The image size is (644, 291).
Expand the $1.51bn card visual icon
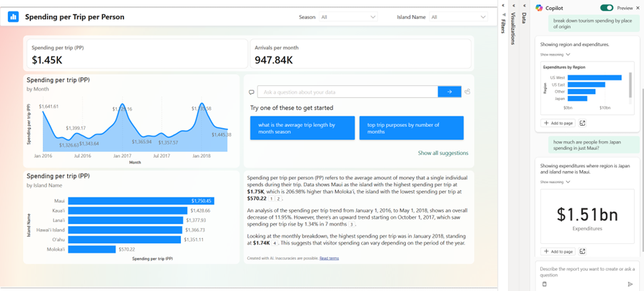point(583,251)
